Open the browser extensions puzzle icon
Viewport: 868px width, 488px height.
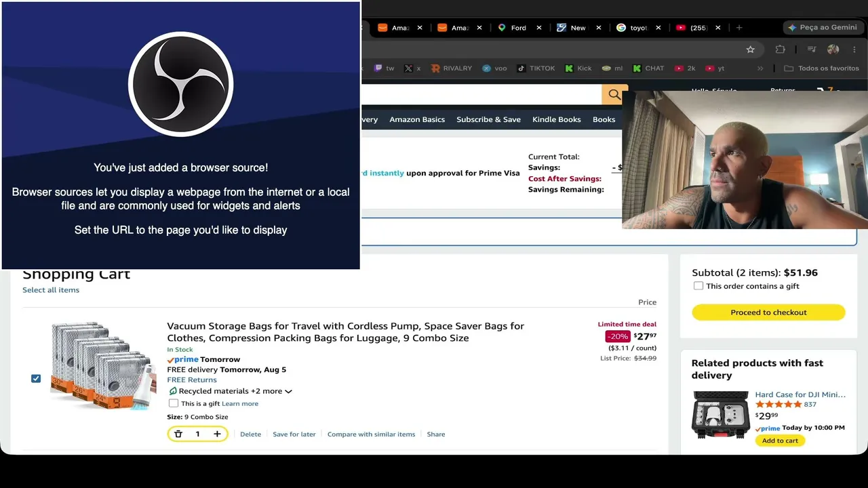tap(780, 49)
